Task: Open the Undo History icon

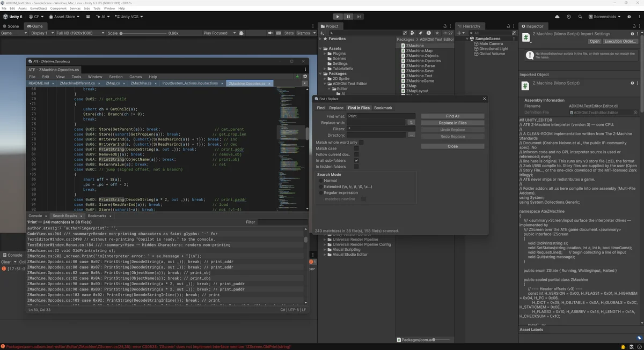Action: [568, 17]
